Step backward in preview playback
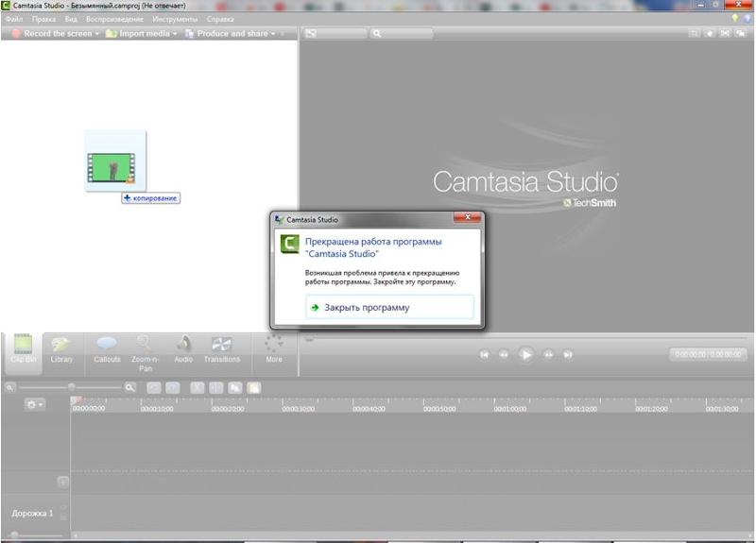Image resolution: width=756 pixels, height=543 pixels. click(x=504, y=355)
